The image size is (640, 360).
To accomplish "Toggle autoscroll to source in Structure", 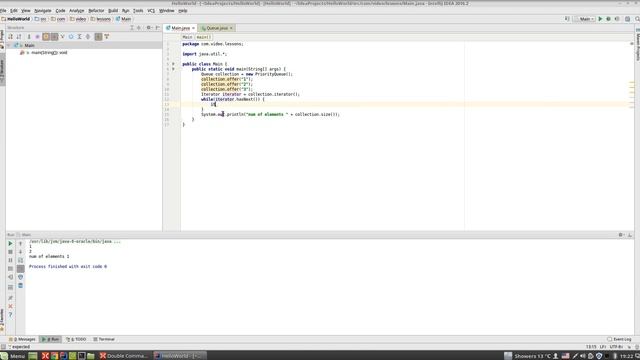I will pyautogui.click(x=98, y=37).
